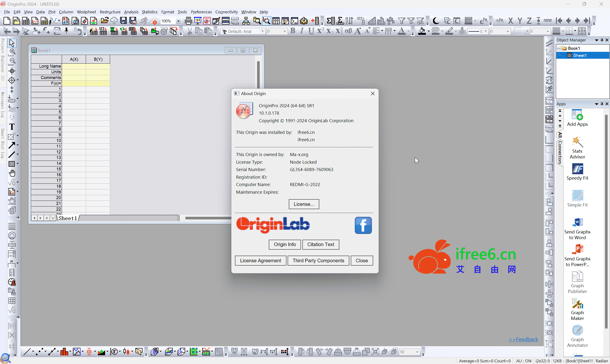
Task: Click the Print icon in toolbar
Action: pyautogui.click(x=188, y=21)
